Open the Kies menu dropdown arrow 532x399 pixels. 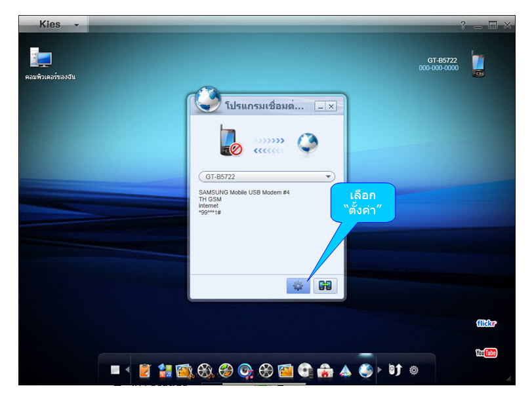tap(77, 25)
